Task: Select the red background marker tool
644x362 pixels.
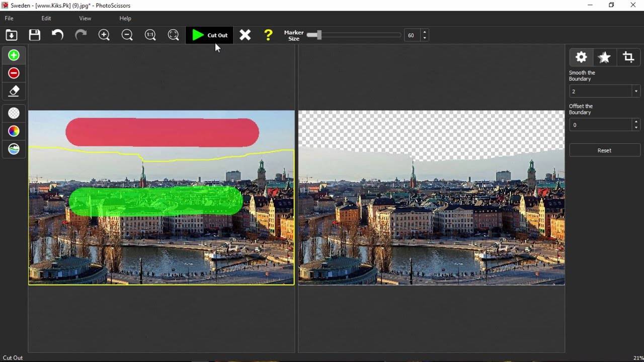Action: coord(14,73)
